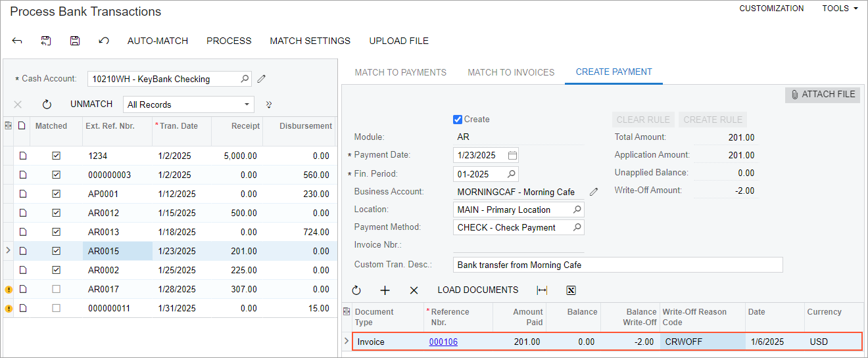Click the undo cancel icon in toolbar
The width and height of the screenshot is (868, 358).
click(x=103, y=41)
